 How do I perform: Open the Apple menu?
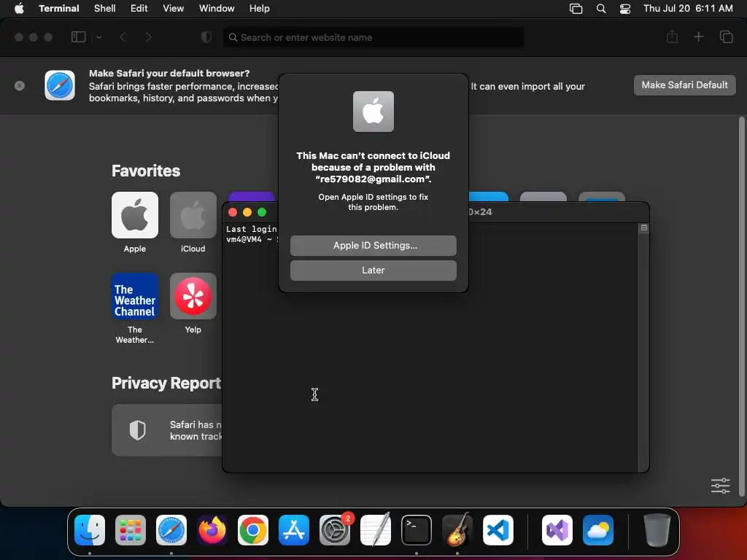click(19, 8)
